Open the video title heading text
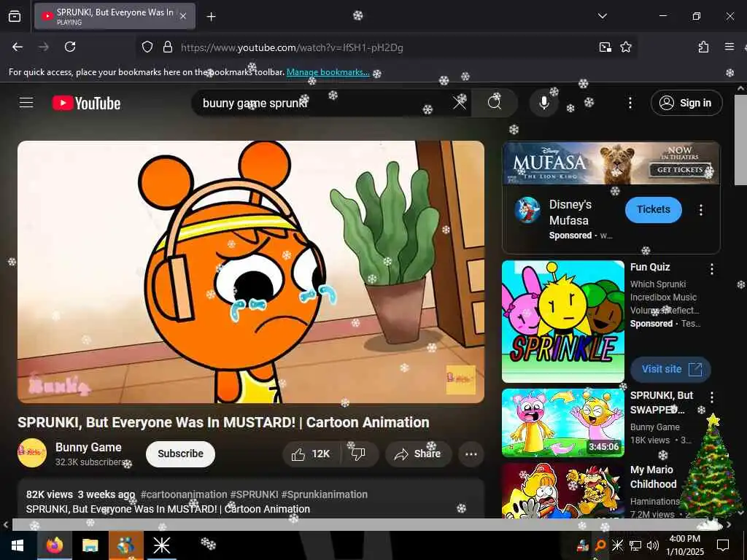 pos(223,422)
